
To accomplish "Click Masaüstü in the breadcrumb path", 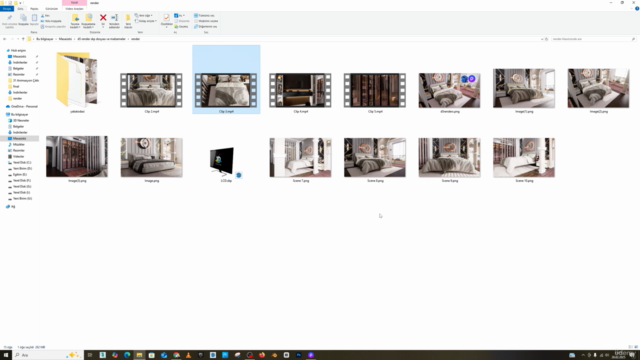I will (65, 39).
